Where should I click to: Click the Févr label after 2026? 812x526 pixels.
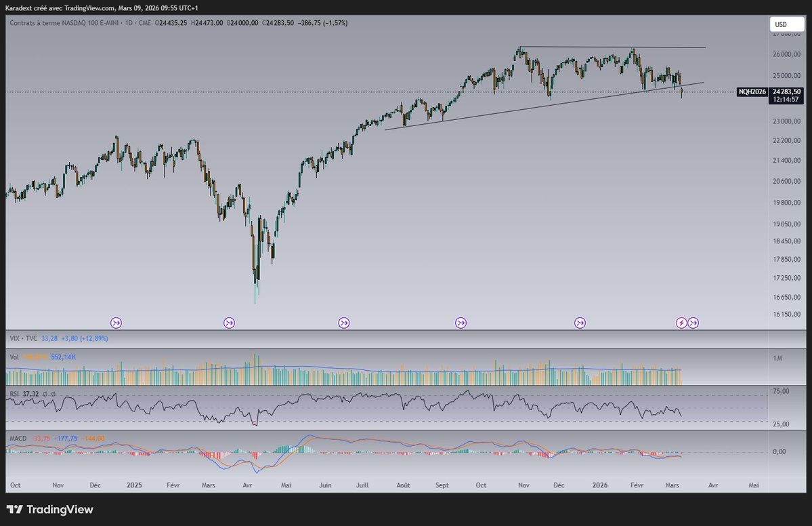click(x=637, y=485)
